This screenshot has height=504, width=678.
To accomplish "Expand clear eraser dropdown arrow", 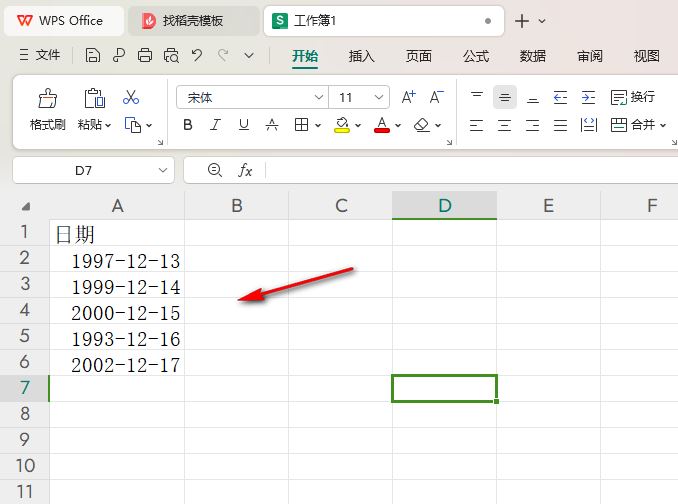I will [438, 125].
